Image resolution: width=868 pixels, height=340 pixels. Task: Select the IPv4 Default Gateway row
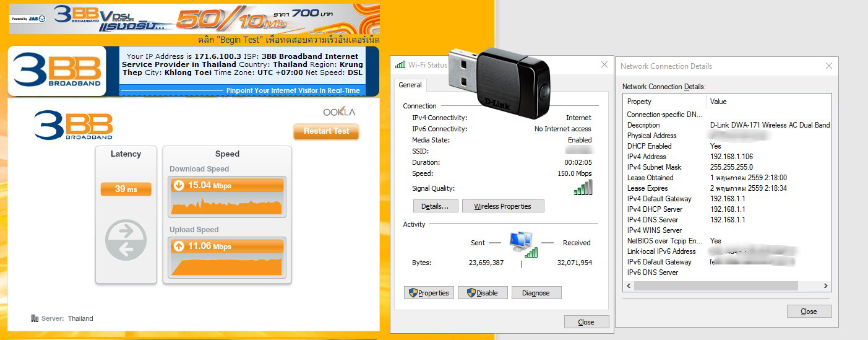tap(728, 199)
